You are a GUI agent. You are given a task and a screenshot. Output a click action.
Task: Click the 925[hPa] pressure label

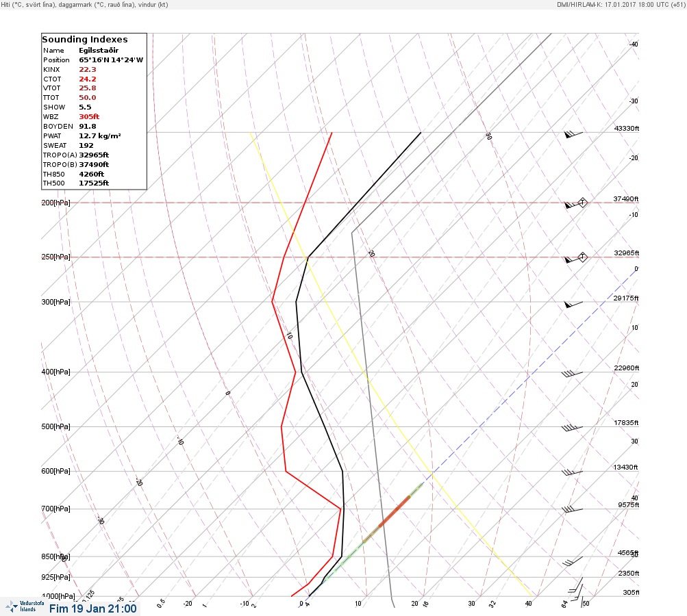[55, 577]
